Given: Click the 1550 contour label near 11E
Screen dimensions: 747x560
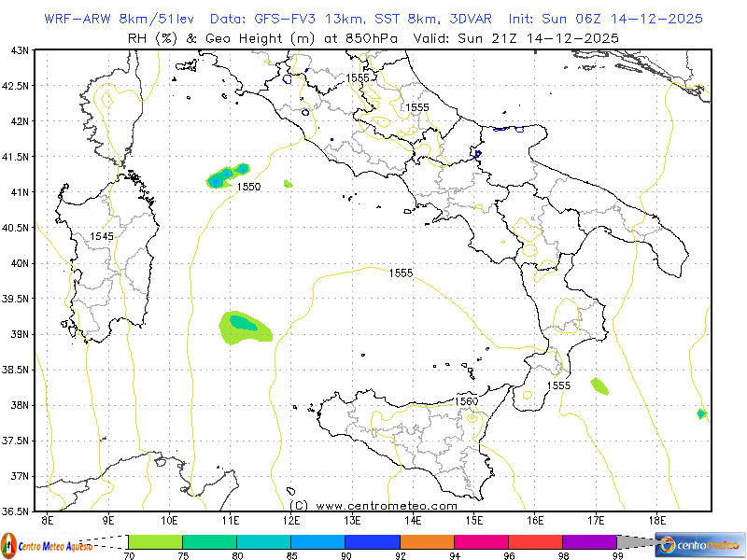Looking at the screenshot, I should [248, 188].
